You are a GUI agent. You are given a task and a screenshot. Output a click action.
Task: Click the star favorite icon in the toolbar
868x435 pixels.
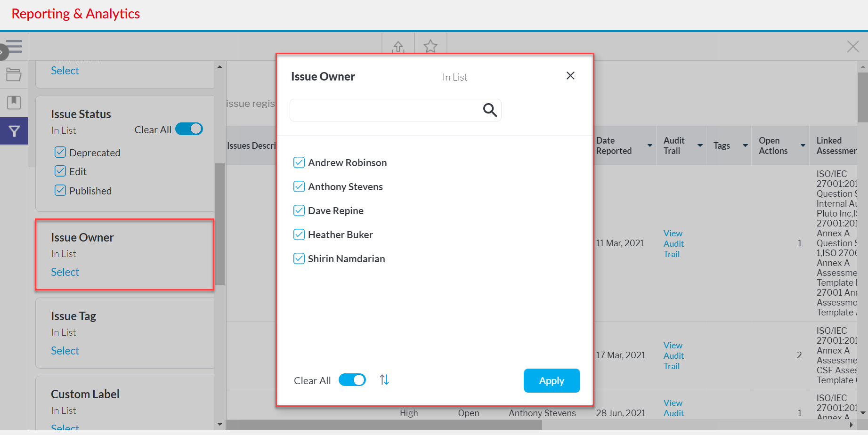(430, 47)
